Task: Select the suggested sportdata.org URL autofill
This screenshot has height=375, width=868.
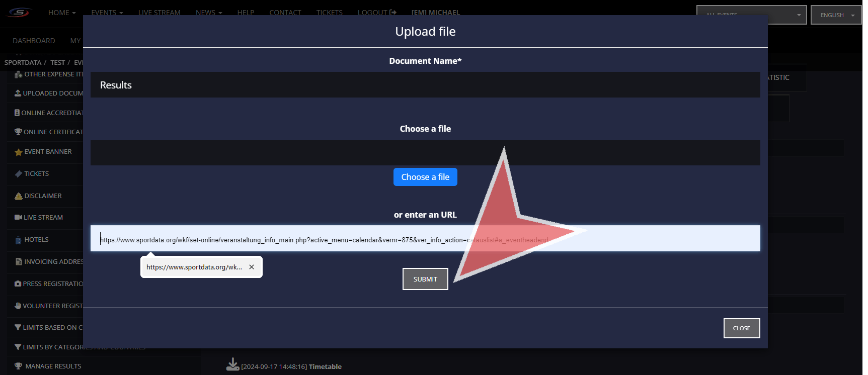Action: 194,267
